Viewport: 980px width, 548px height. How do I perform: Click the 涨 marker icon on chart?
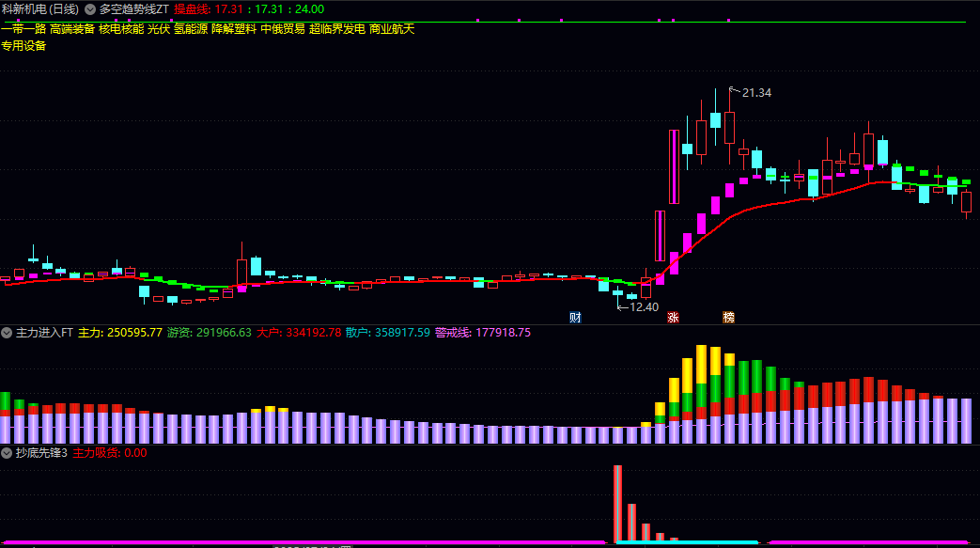[x=673, y=317]
